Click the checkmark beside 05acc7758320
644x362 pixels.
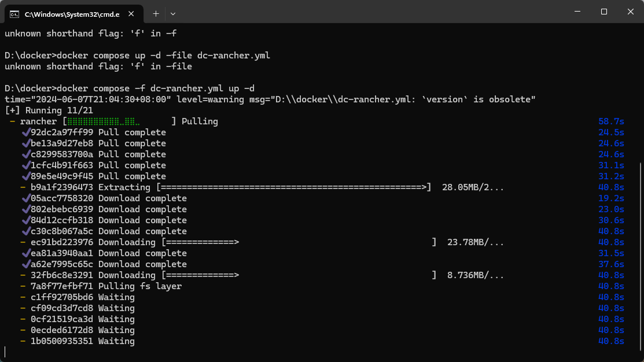26,198
